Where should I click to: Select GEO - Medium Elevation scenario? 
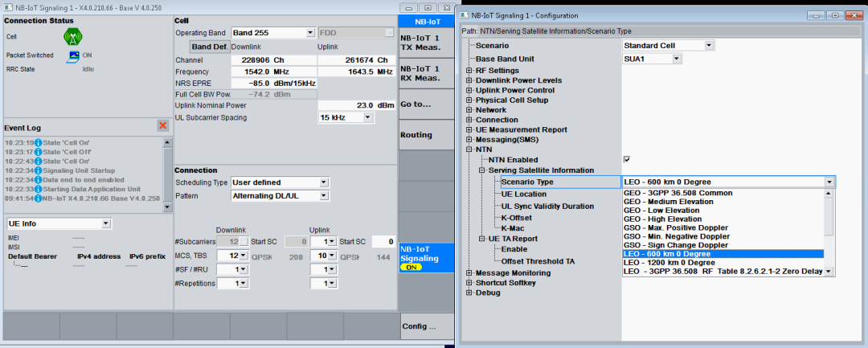click(662, 202)
